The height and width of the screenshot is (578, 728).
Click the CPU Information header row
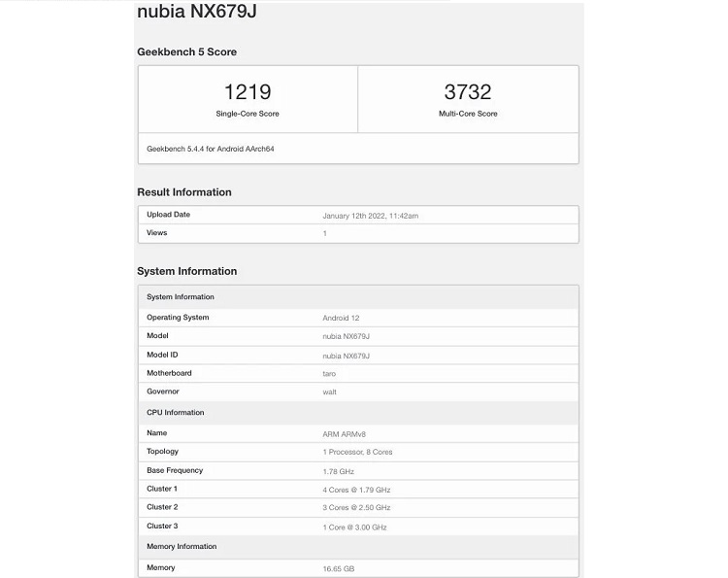point(358,413)
